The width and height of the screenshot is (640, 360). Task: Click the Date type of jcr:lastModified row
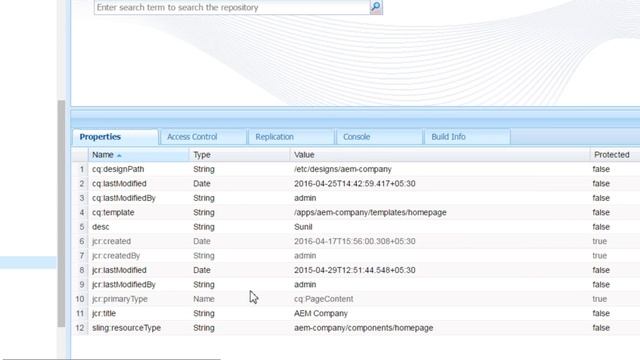coord(202,270)
